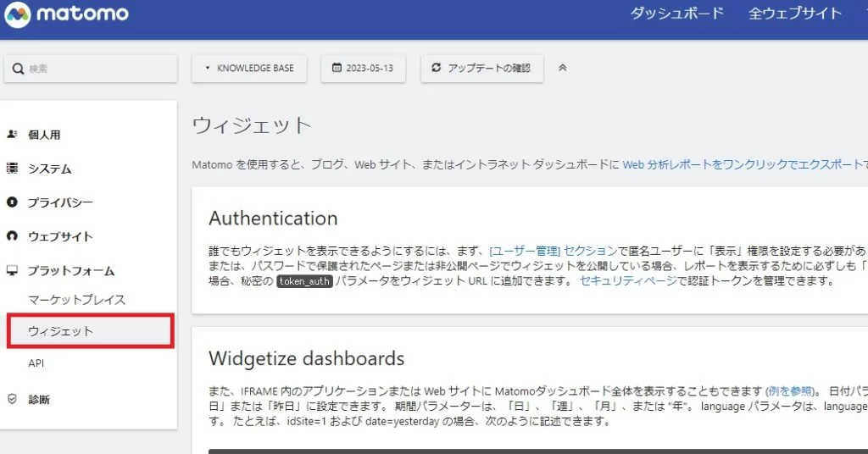Click the Widgetize dashboards heading
This screenshot has height=454, width=868.
[x=306, y=359]
